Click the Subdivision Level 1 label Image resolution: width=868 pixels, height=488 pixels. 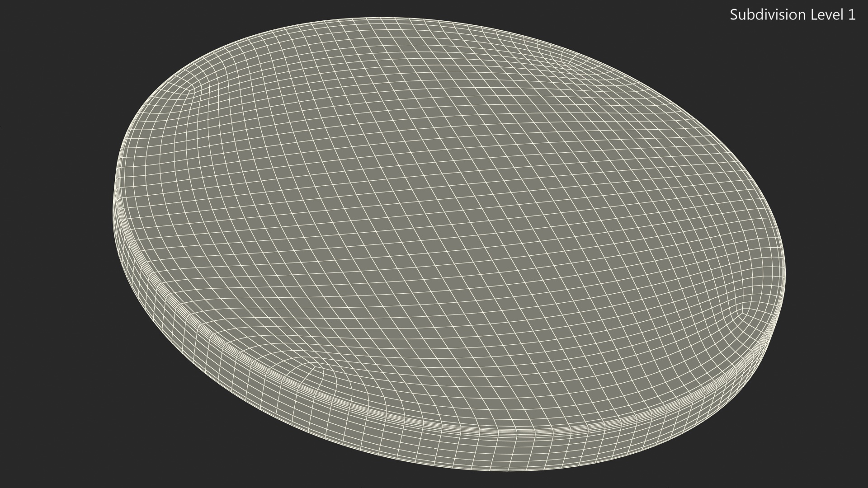(793, 15)
